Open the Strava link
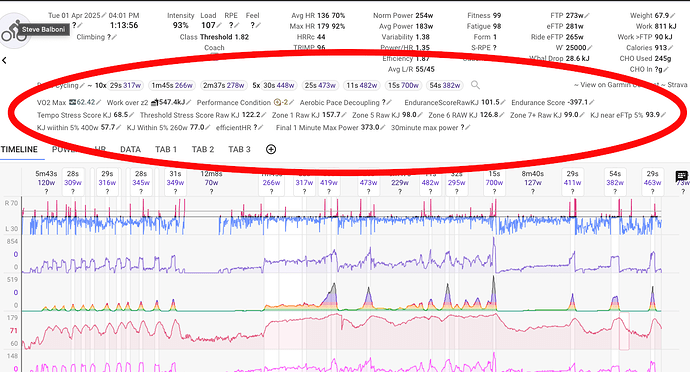This screenshot has width=690, height=372. pos(677,85)
